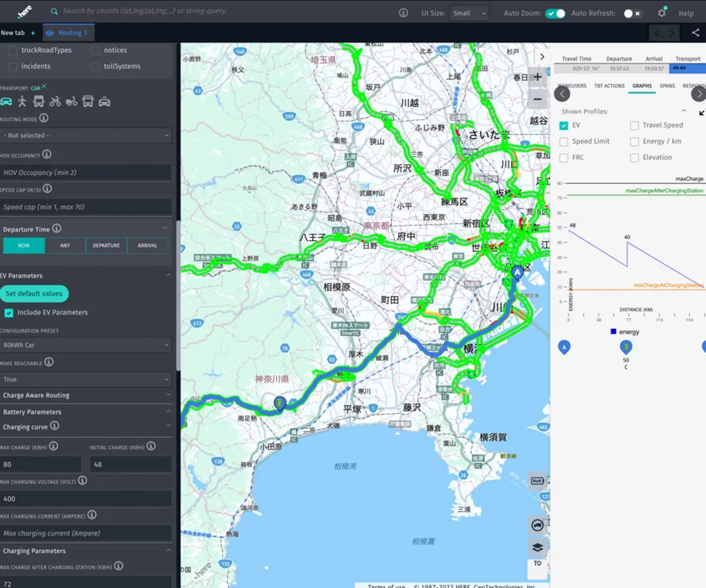
Task: Check the Elevation profile checkbox
Action: point(634,157)
